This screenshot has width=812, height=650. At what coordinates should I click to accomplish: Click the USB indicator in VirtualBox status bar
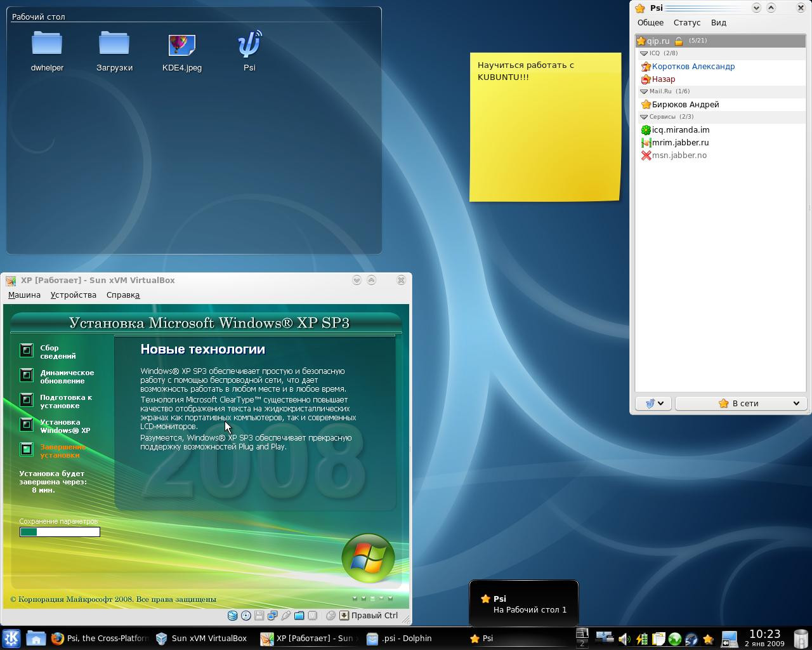[x=285, y=615]
